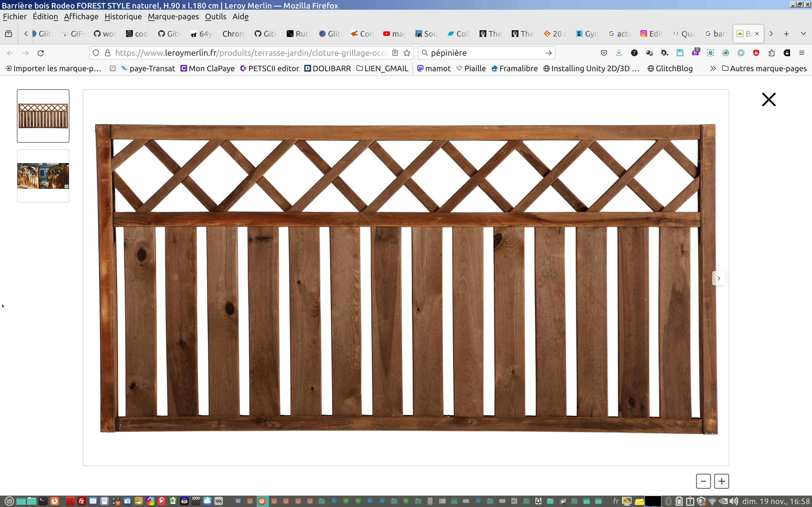
Task: Open the PETSCII editor bookmark
Action: click(x=269, y=68)
